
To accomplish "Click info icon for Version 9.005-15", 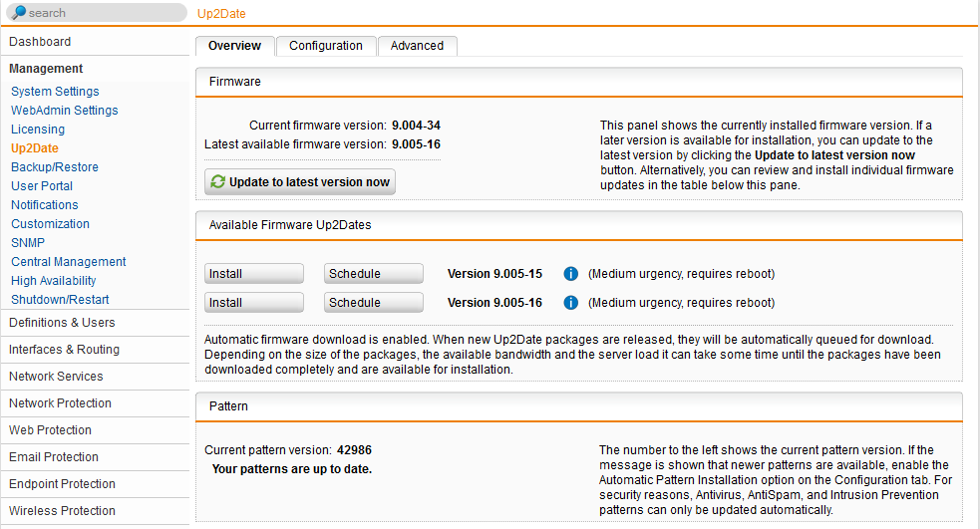I will pos(571,274).
